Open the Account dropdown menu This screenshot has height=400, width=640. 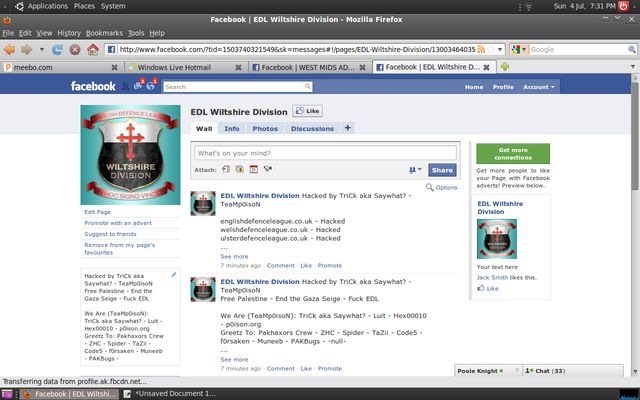pyautogui.click(x=537, y=87)
